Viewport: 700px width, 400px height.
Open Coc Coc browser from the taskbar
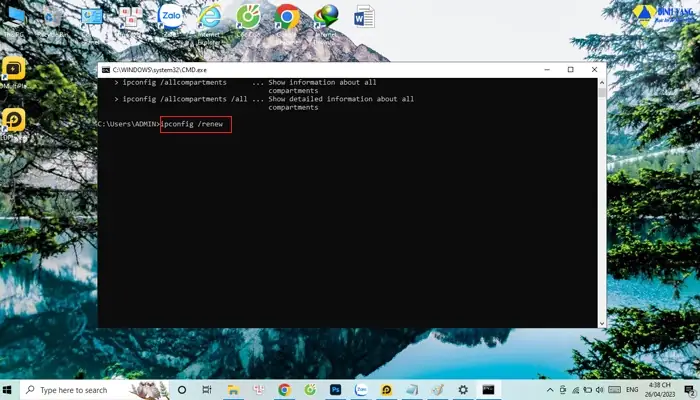click(310, 390)
